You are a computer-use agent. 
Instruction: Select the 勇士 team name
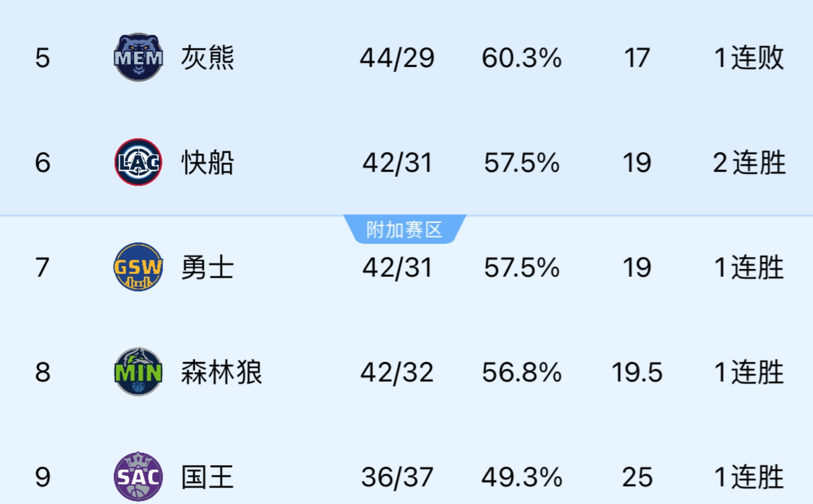pyautogui.click(x=208, y=268)
